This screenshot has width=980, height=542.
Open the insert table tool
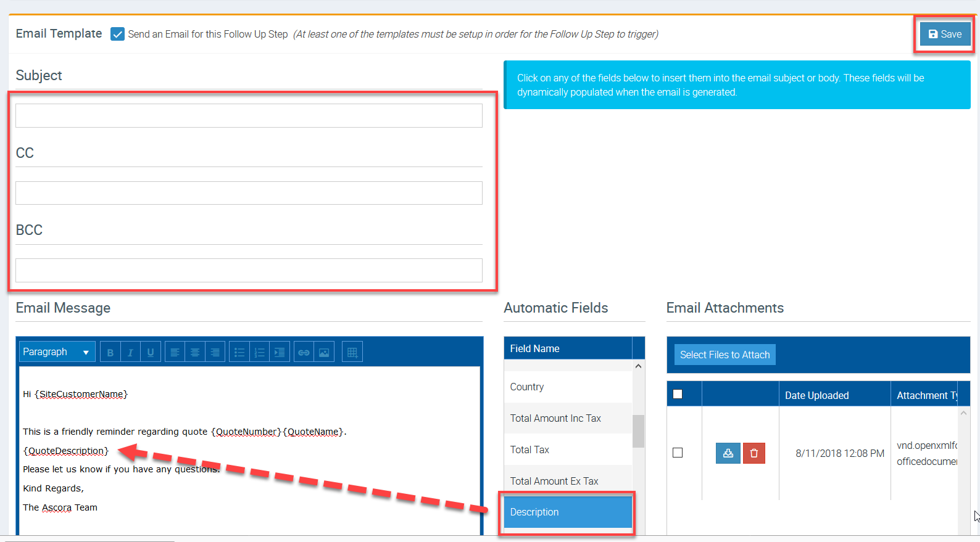point(352,352)
